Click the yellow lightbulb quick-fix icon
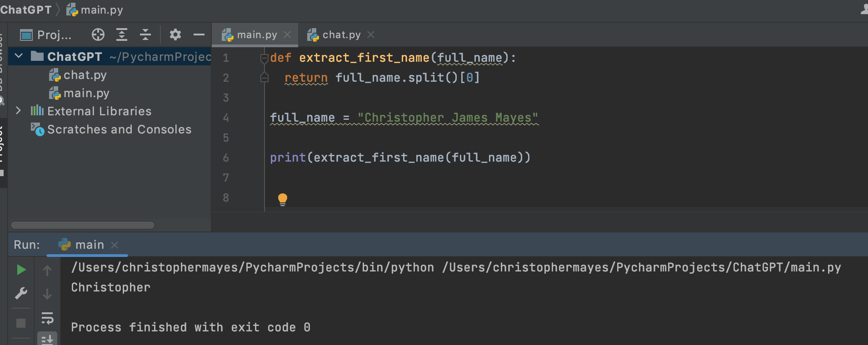 [282, 199]
